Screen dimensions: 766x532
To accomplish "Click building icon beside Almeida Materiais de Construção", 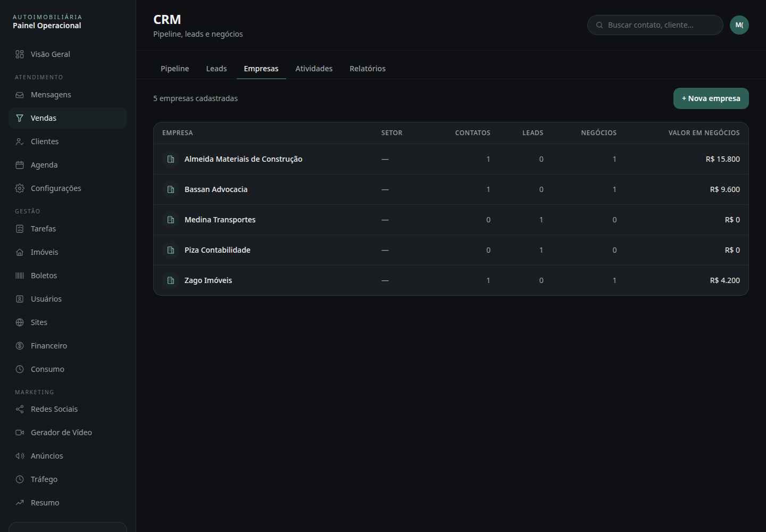I will tap(171, 159).
